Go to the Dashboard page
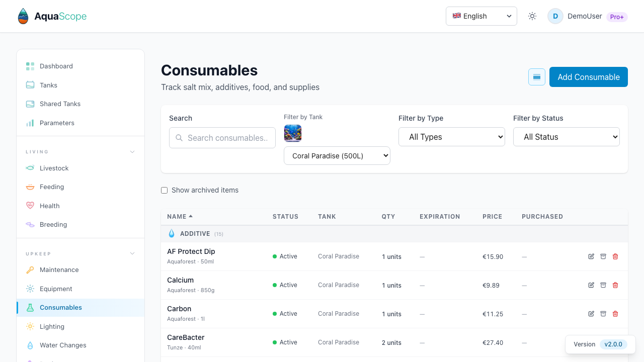Screen dimensions: 644x362 [56, 66]
